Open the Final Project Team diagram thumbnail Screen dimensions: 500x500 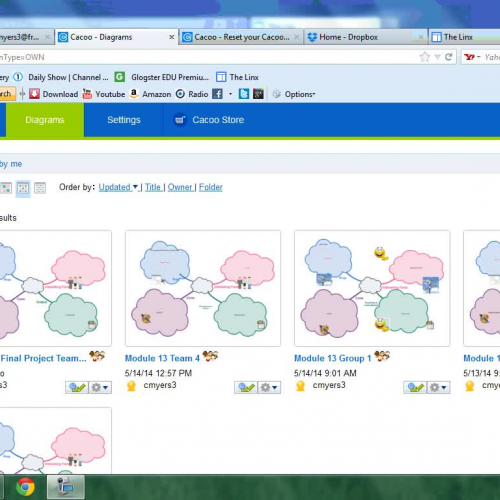[x=55, y=288]
